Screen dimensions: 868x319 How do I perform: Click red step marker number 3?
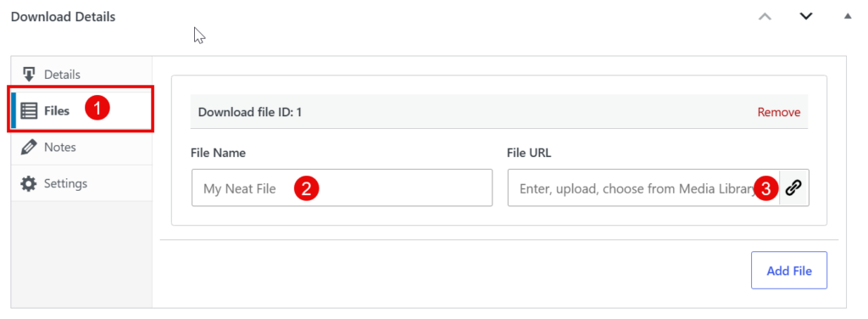click(766, 188)
